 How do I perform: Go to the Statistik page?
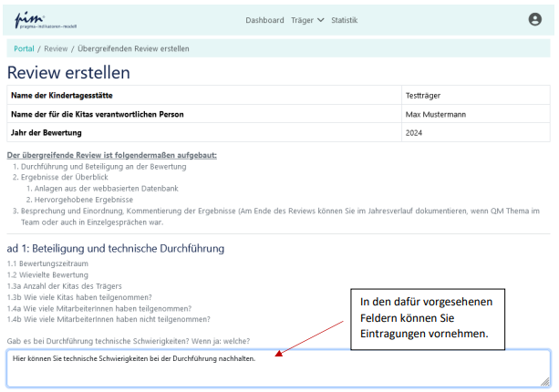pos(344,20)
